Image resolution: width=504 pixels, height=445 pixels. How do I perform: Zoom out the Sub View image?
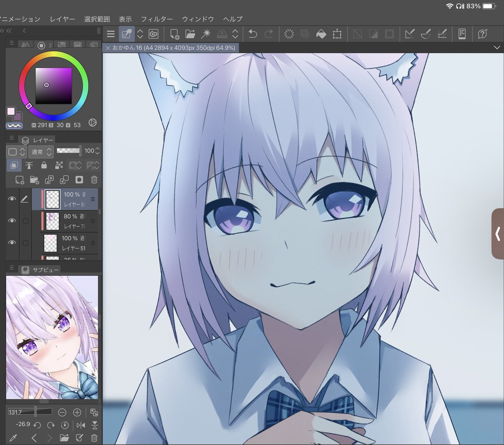62,412
